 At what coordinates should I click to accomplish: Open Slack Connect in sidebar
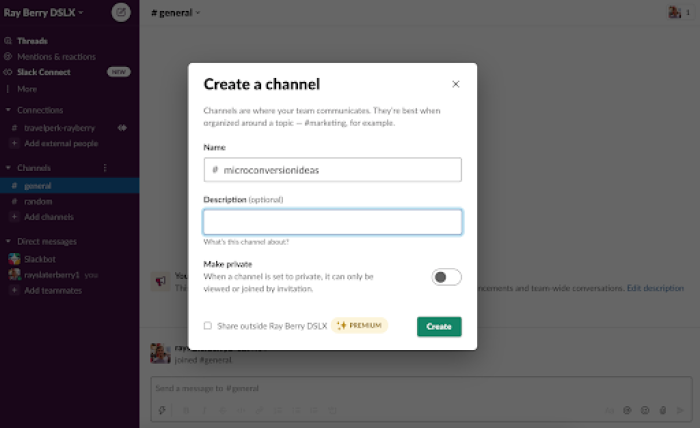pos(44,72)
